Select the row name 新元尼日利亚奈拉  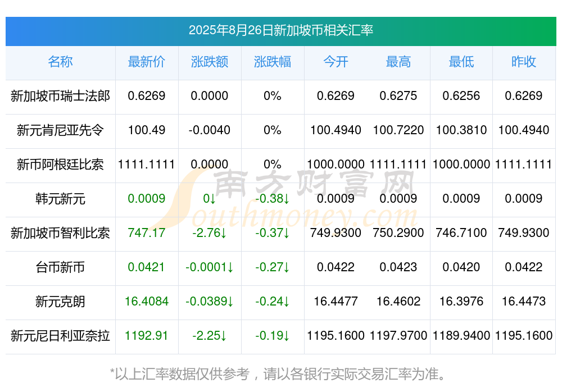60,336
